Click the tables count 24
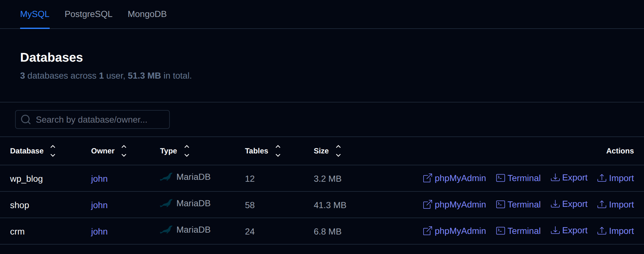 250,232
